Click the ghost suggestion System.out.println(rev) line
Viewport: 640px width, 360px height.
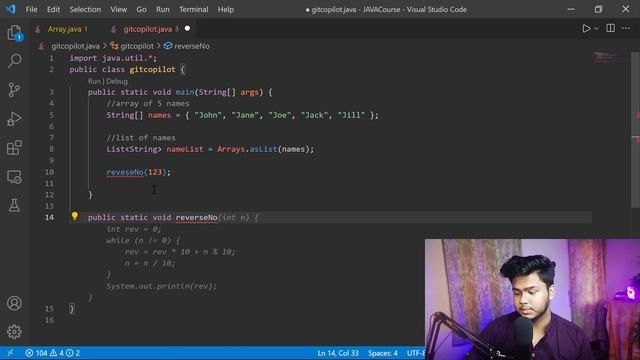coord(162,286)
